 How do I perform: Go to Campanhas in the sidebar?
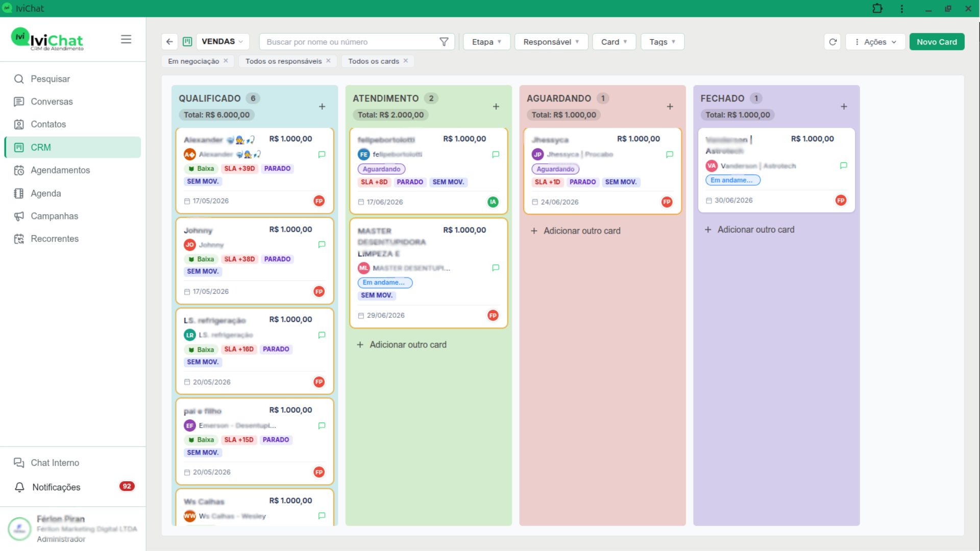click(72, 216)
